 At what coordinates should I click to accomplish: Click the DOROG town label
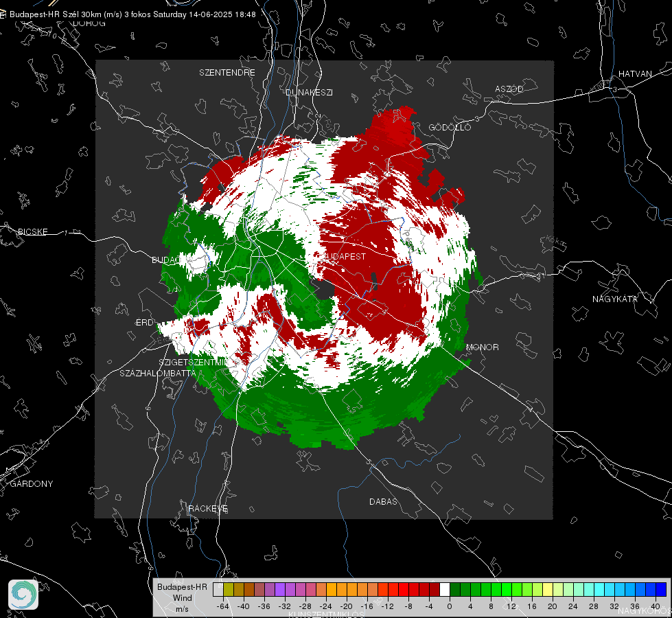89,23
